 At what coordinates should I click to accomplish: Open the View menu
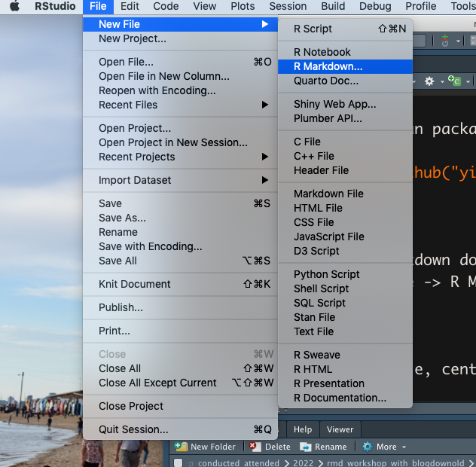point(205,6)
